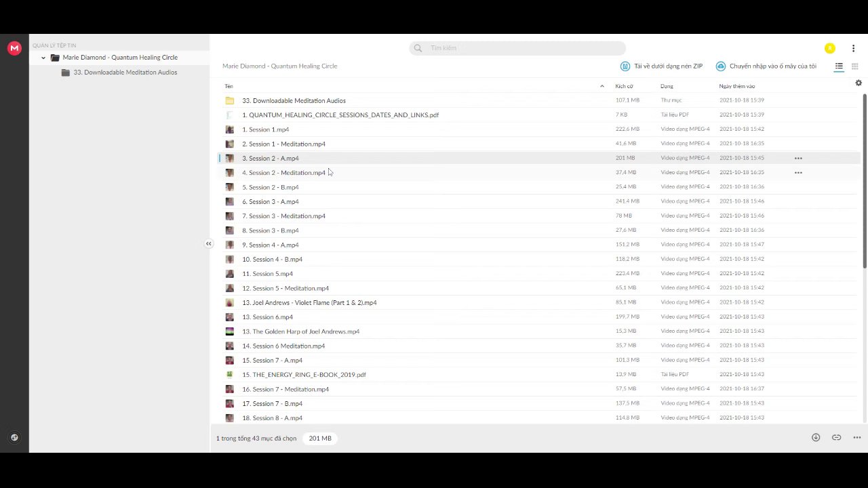Click the file icon of 15. THE_ENERGY_RING_E-BOOK_2019.pdf
This screenshot has height=488, width=868.
(230, 375)
